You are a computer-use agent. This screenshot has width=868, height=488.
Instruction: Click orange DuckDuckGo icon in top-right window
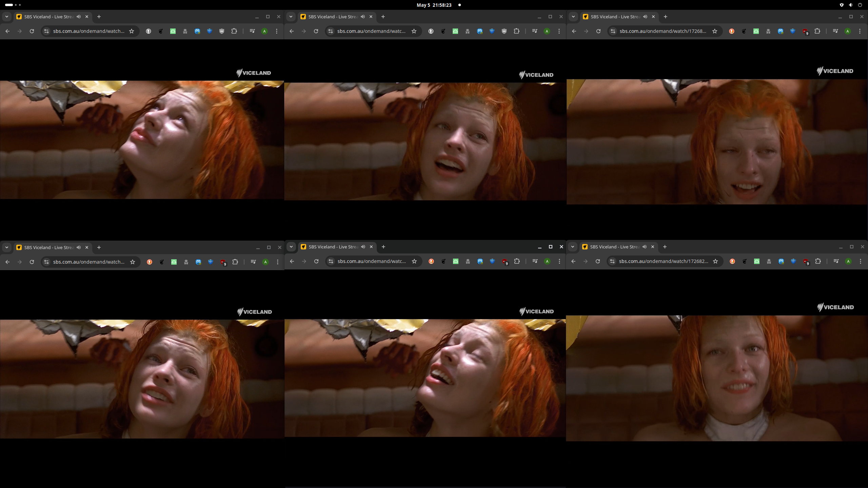(x=732, y=31)
